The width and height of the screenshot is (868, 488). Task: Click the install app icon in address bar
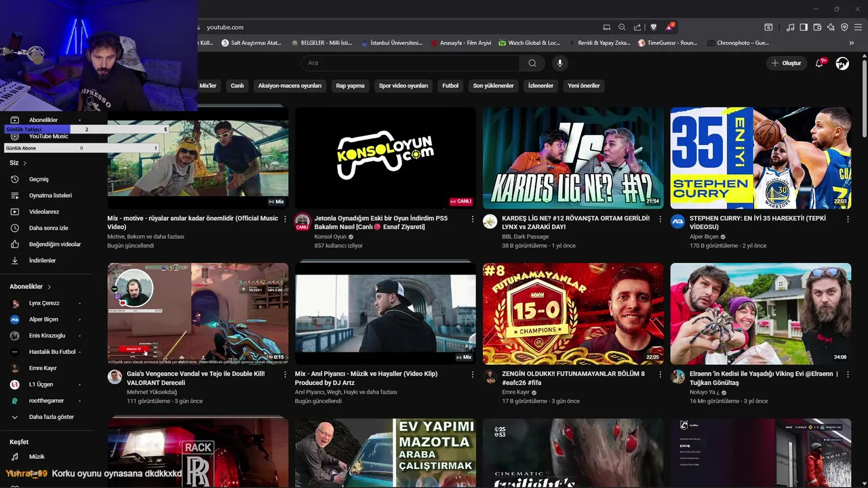[x=607, y=27]
